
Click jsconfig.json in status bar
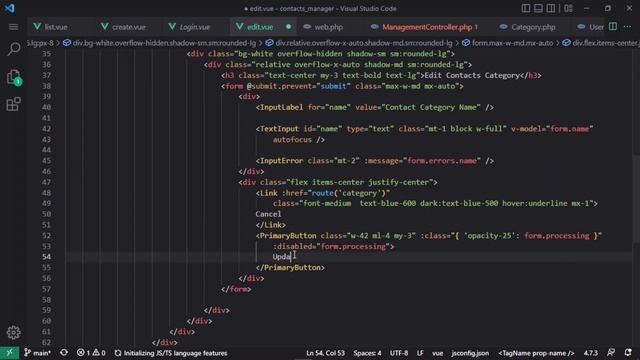tap(470, 353)
